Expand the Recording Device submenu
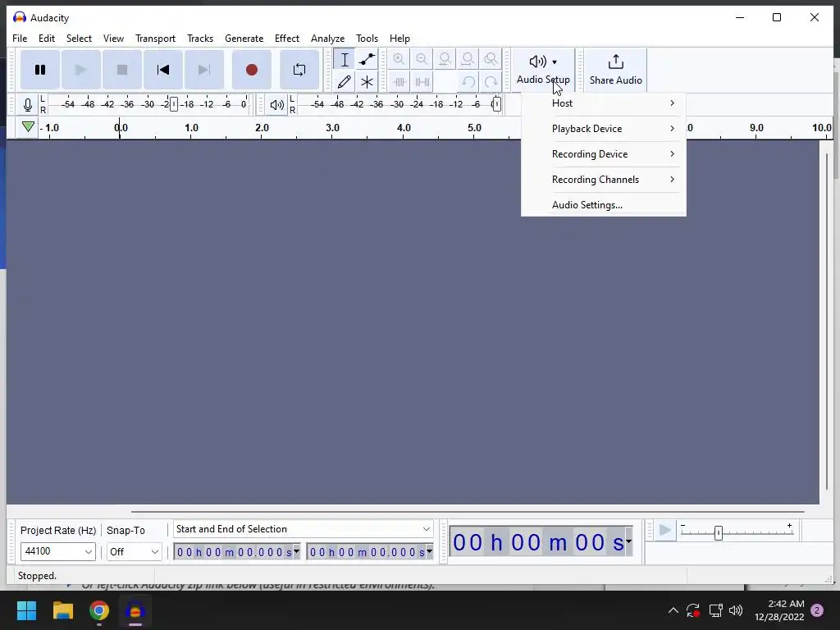 click(x=604, y=154)
